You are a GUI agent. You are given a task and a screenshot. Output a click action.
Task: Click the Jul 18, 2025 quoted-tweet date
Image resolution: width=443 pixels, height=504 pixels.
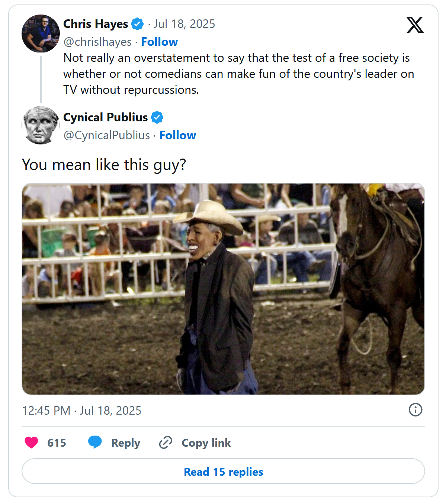point(184,24)
